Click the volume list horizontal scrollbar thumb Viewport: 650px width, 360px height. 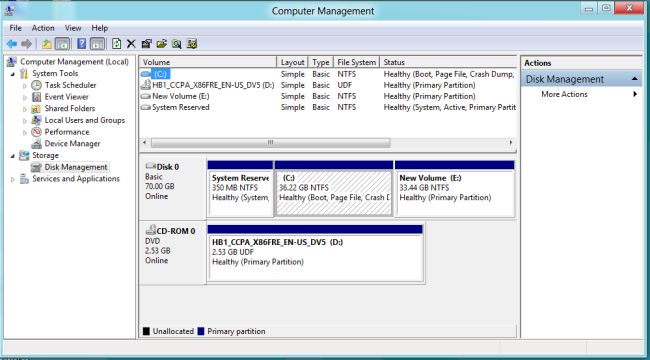tap(270, 142)
